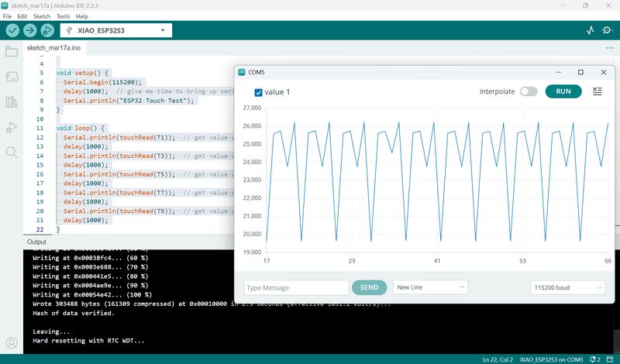Viewport: 620px width, 364px height.
Task: Click the notifications bell in status bar
Action: pyautogui.click(x=594, y=359)
